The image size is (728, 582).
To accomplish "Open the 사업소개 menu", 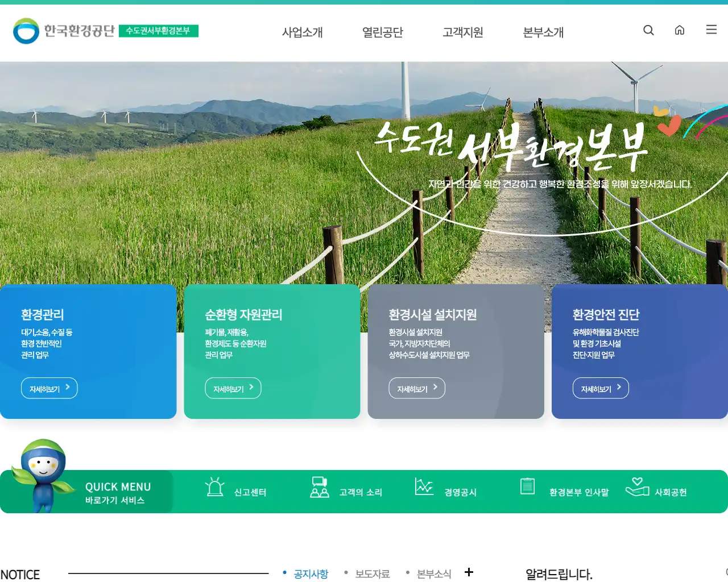I will 302,32.
